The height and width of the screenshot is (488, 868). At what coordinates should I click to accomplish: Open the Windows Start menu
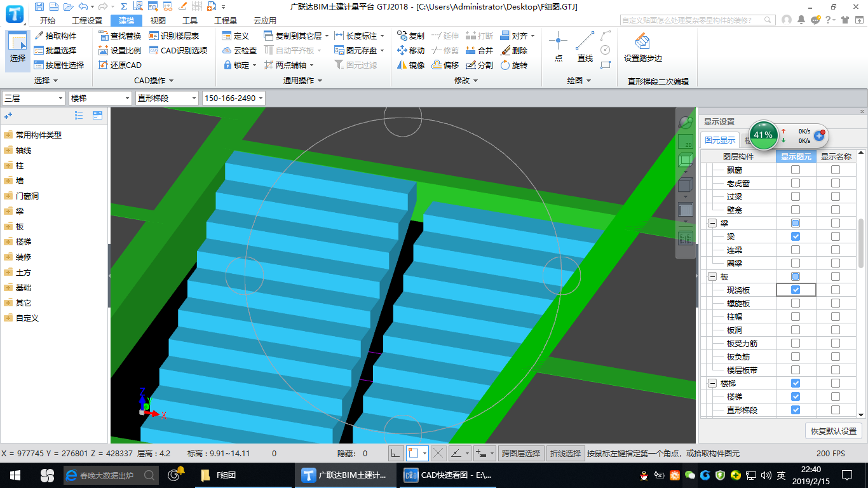[15, 475]
